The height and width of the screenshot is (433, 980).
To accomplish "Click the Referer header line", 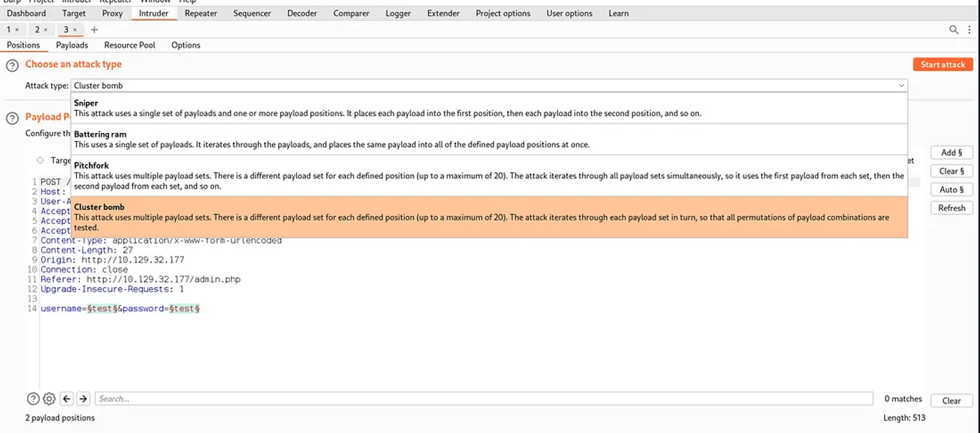I will click(140, 279).
